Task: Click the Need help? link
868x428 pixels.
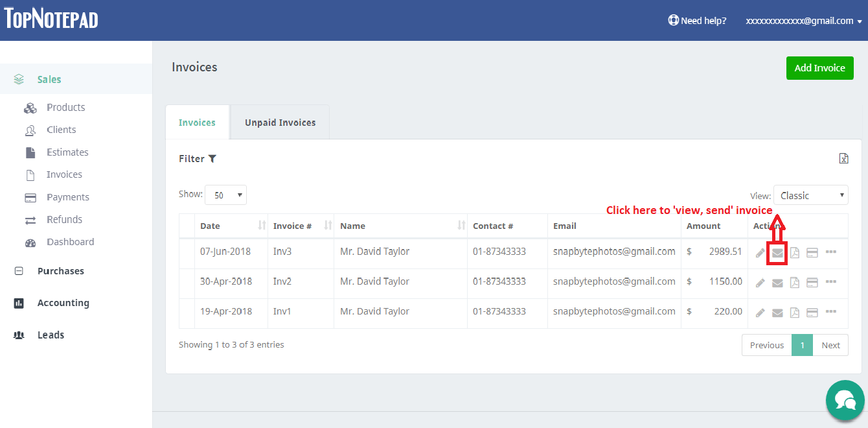Action: [697, 21]
